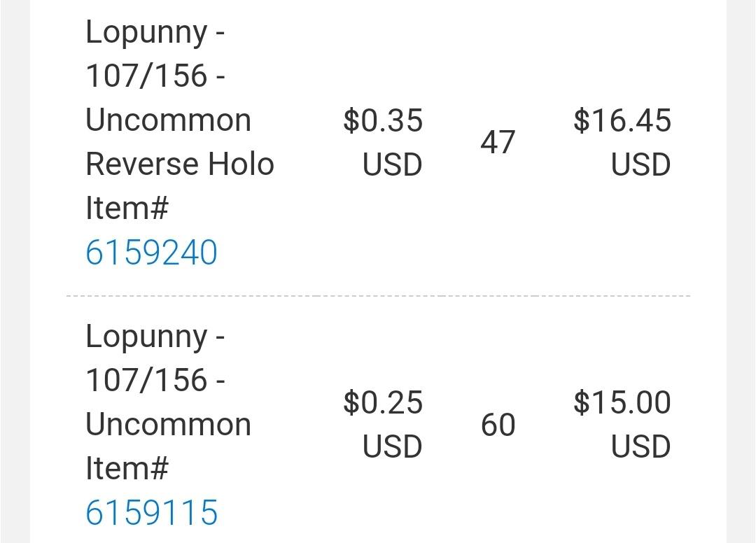Click USD beneath the $16.45 amount
The width and height of the screenshot is (756, 543).
click(x=640, y=164)
